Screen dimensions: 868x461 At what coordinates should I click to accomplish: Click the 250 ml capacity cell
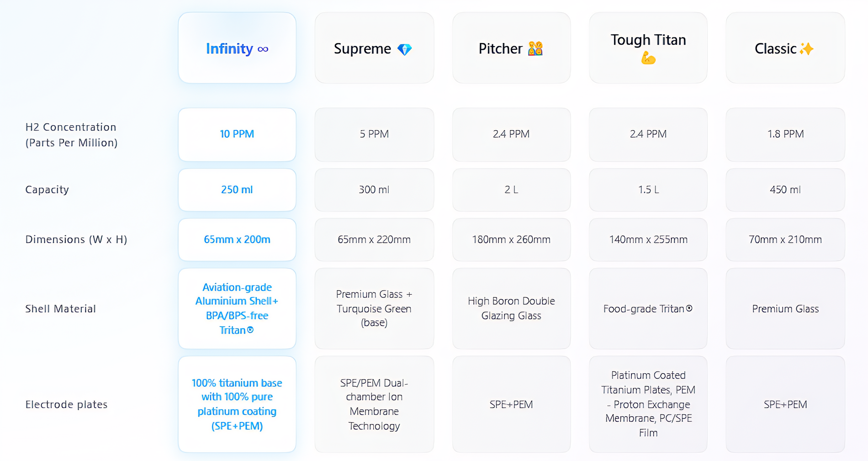tap(237, 190)
